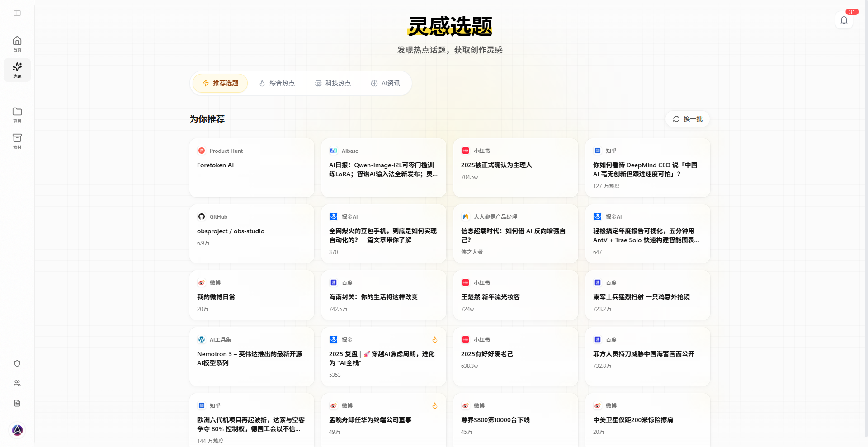The width and height of the screenshot is (868, 447).
Task: Click your avatar at sidebar bottom
Action: point(17,430)
